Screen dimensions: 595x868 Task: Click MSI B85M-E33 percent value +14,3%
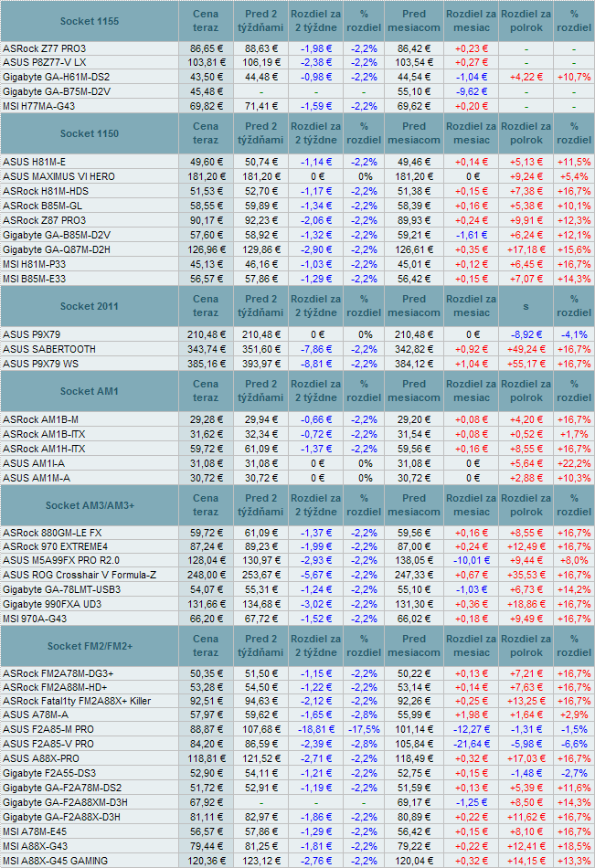point(574,279)
